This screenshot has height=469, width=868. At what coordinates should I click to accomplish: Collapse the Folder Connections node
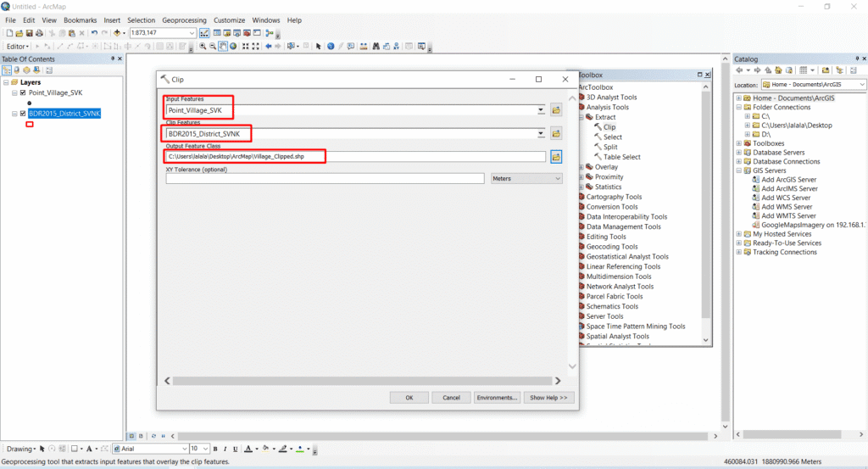pyautogui.click(x=738, y=108)
